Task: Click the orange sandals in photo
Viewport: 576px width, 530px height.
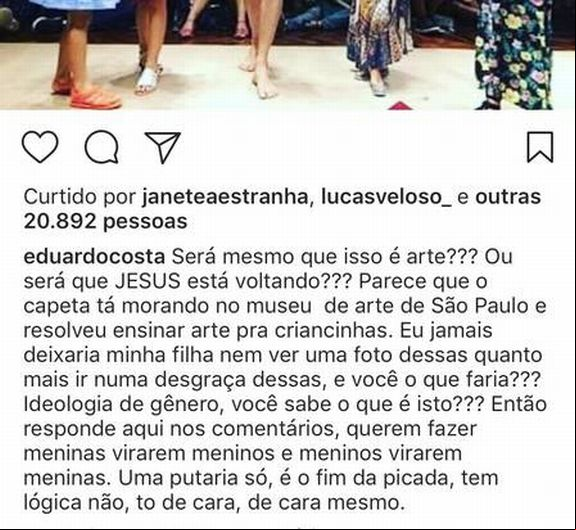Action: 88,93
